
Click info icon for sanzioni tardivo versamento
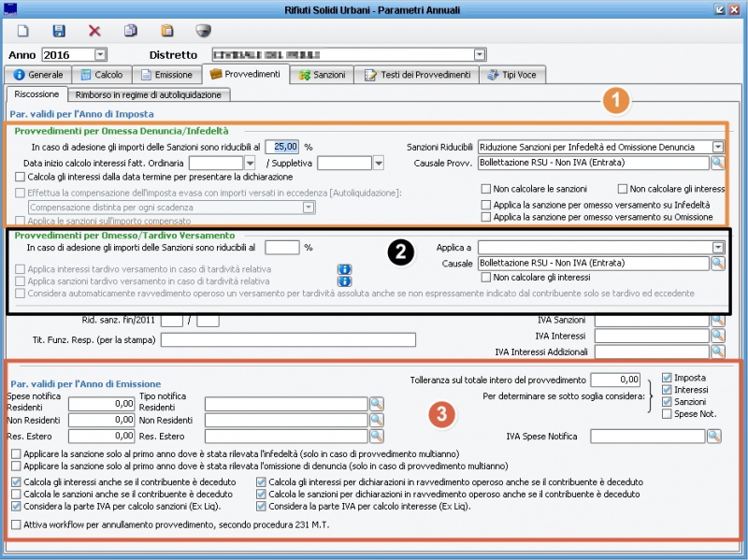[344, 281]
